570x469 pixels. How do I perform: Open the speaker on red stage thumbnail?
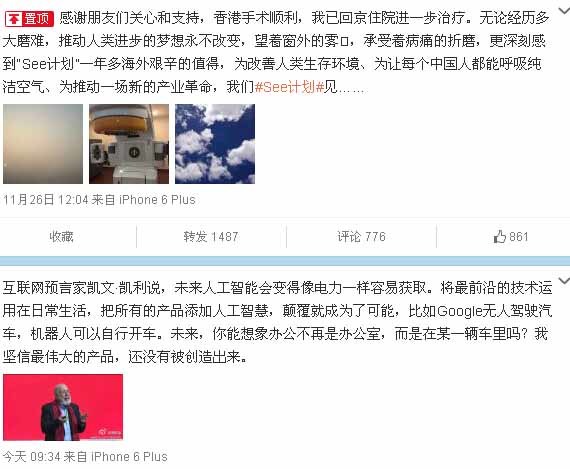coord(63,407)
